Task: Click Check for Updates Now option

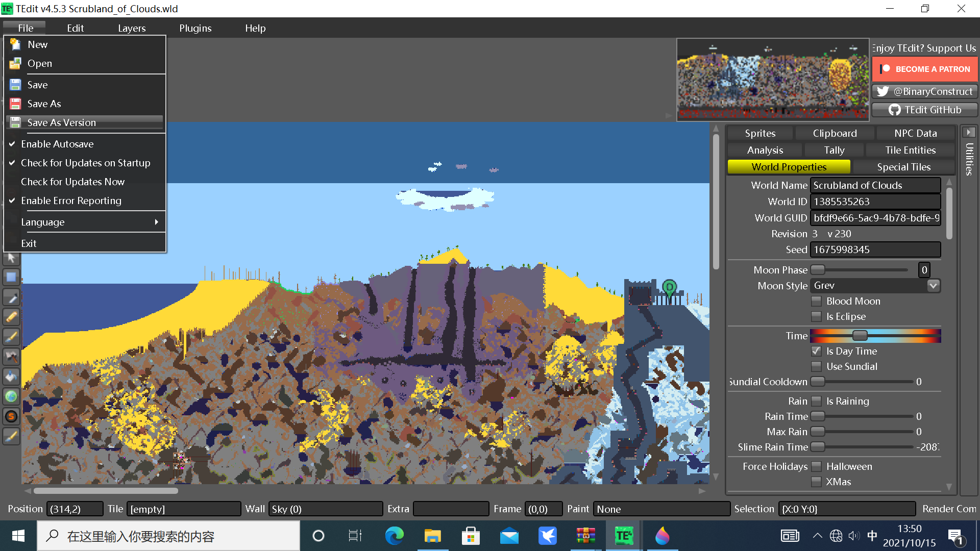Action: (71, 182)
